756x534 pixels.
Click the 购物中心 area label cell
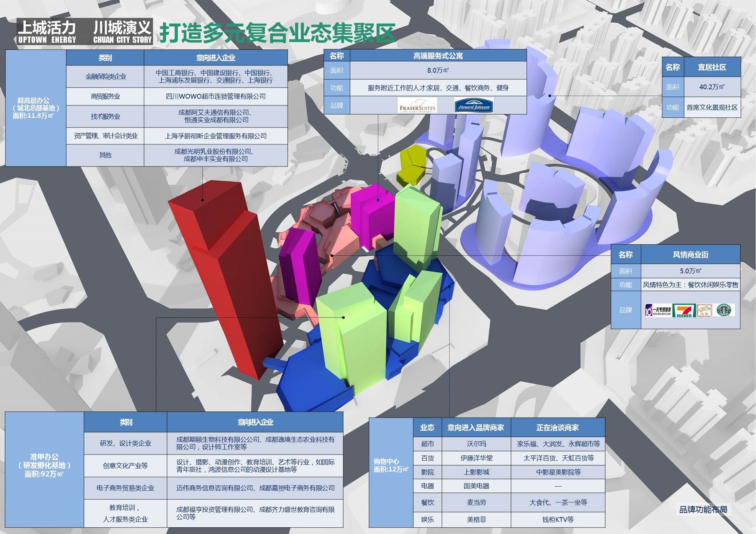tap(391, 465)
